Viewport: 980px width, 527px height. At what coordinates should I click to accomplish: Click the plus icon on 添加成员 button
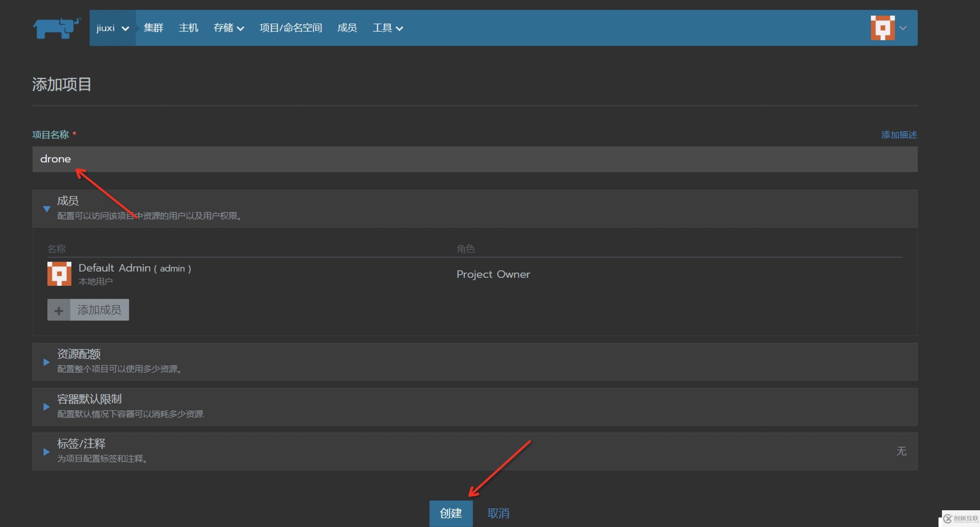59,310
